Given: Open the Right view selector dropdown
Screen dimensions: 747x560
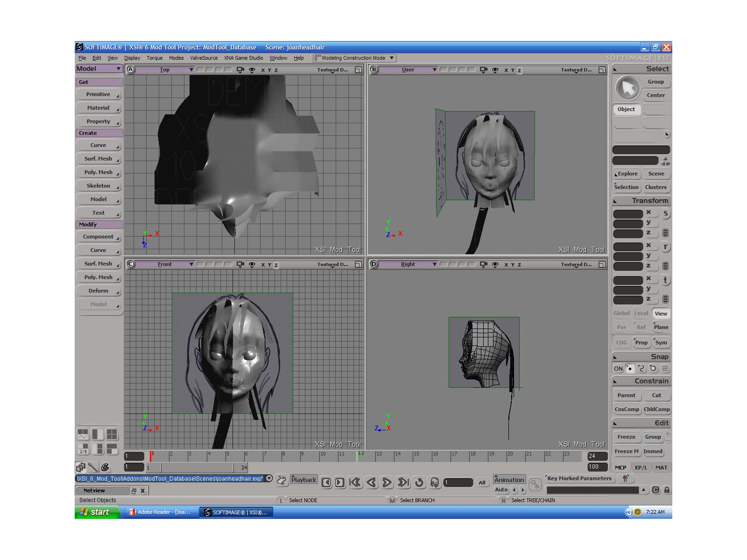Looking at the screenshot, I should [409, 264].
